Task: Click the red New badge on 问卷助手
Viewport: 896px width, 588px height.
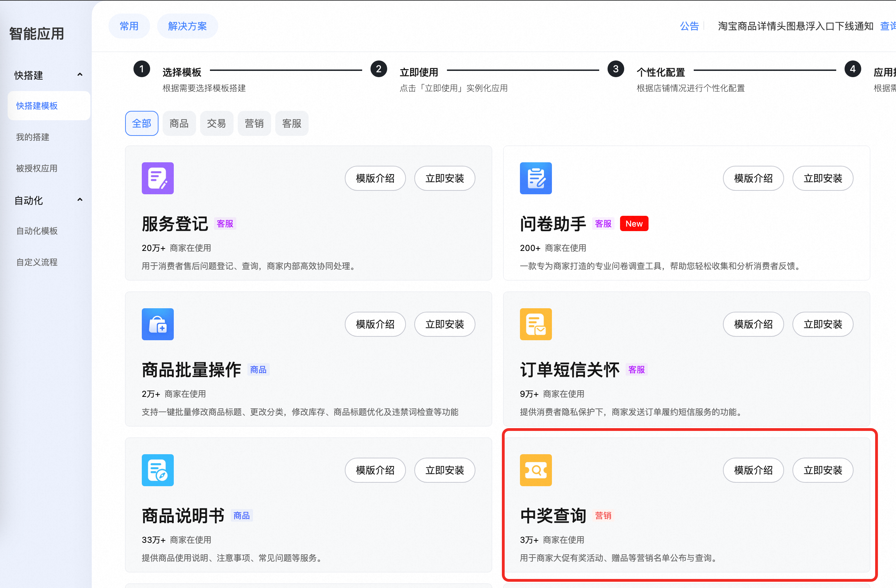Action: 634,223
